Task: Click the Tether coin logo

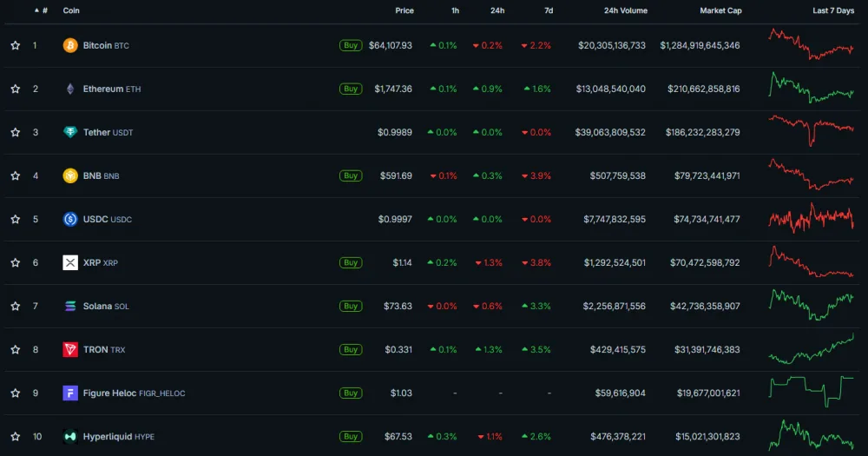Action: [70, 132]
